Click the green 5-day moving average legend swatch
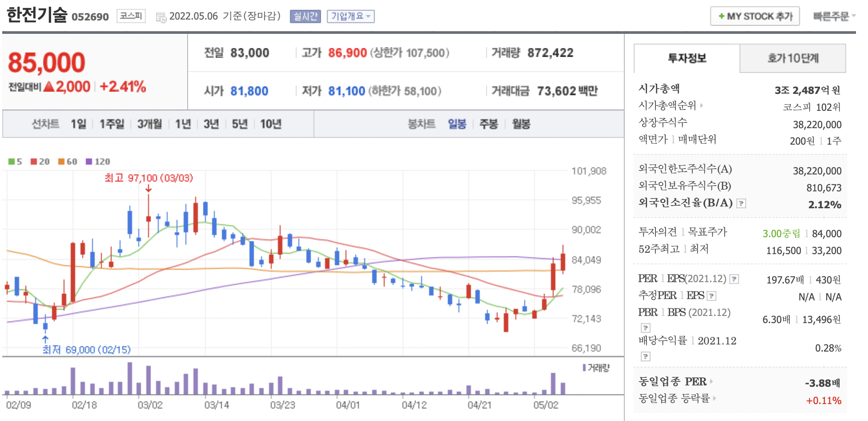The width and height of the screenshot is (868, 421). [x=12, y=162]
